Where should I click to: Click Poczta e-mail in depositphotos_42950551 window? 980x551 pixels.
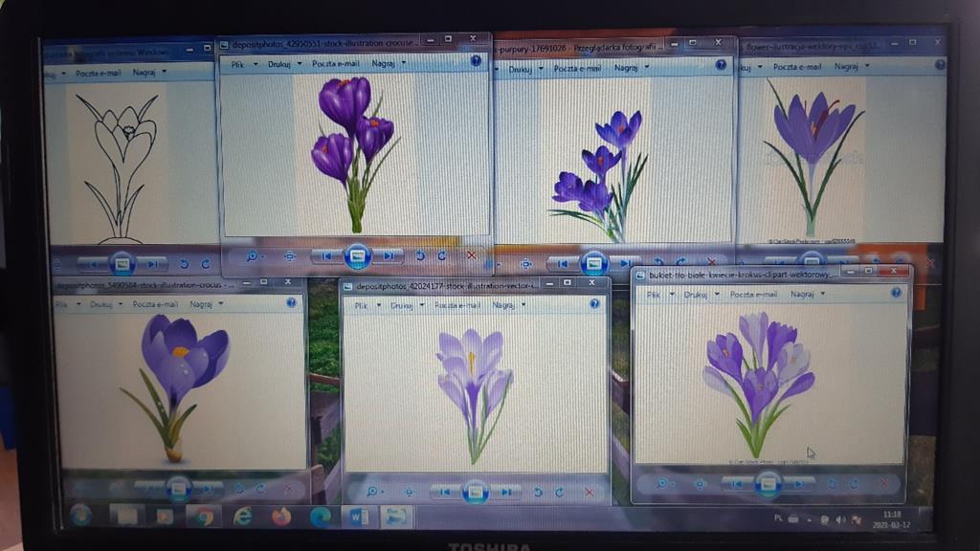(335, 63)
